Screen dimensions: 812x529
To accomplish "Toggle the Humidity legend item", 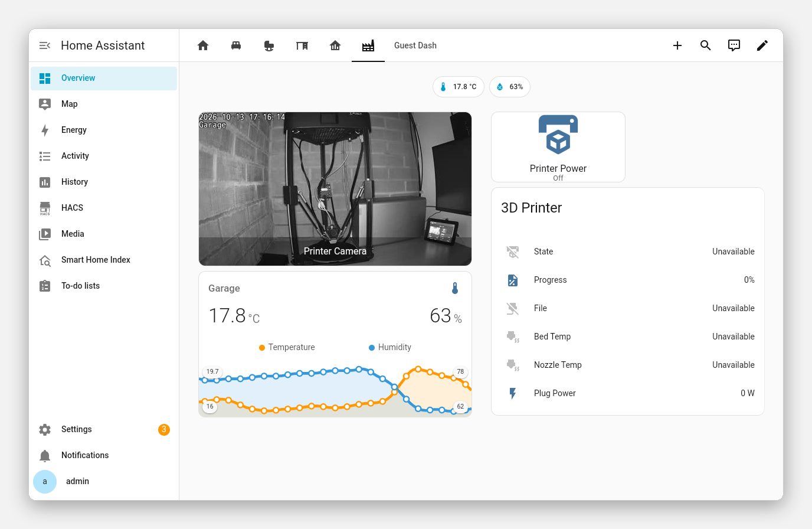I will tap(390, 347).
